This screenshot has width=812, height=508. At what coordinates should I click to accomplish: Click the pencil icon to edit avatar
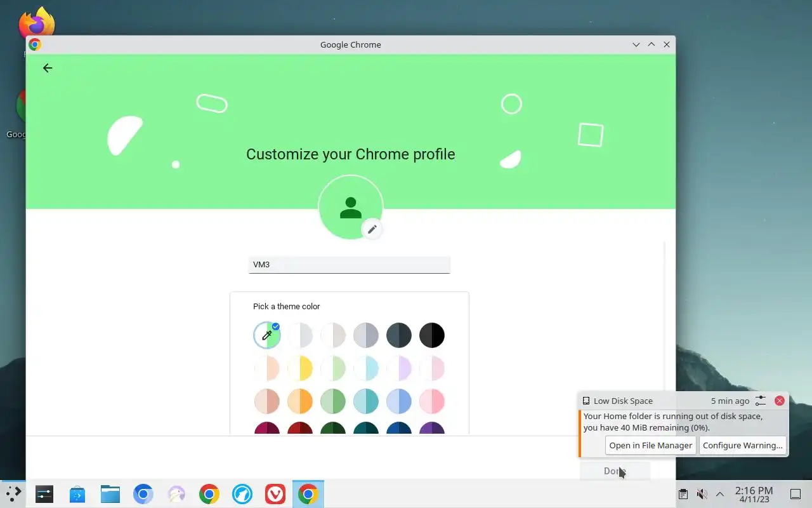pyautogui.click(x=372, y=229)
